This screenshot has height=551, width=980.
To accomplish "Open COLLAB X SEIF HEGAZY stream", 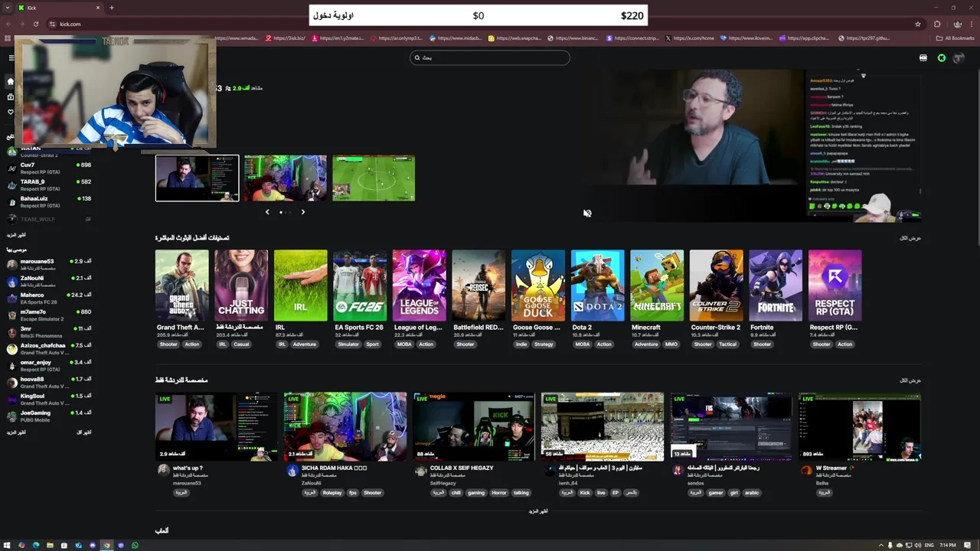I will 474,426.
